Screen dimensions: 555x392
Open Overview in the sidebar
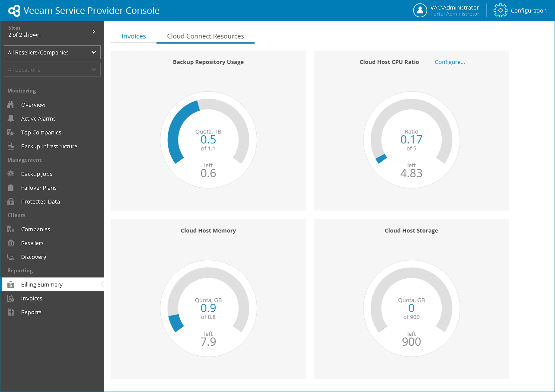pos(33,105)
